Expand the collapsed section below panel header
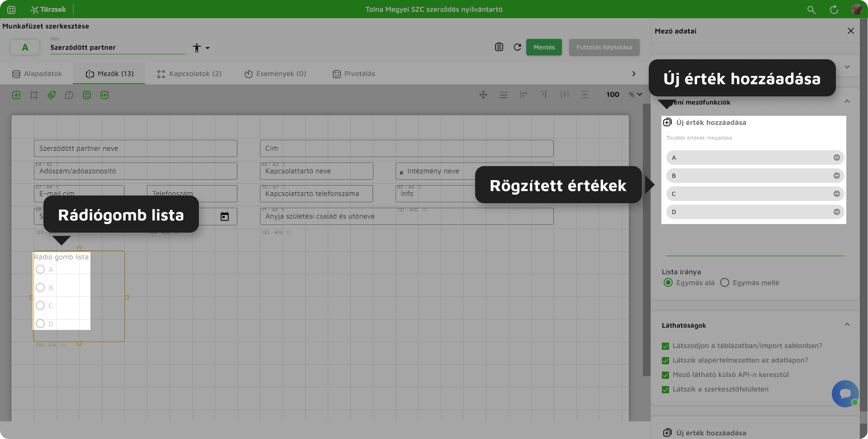 (847, 67)
